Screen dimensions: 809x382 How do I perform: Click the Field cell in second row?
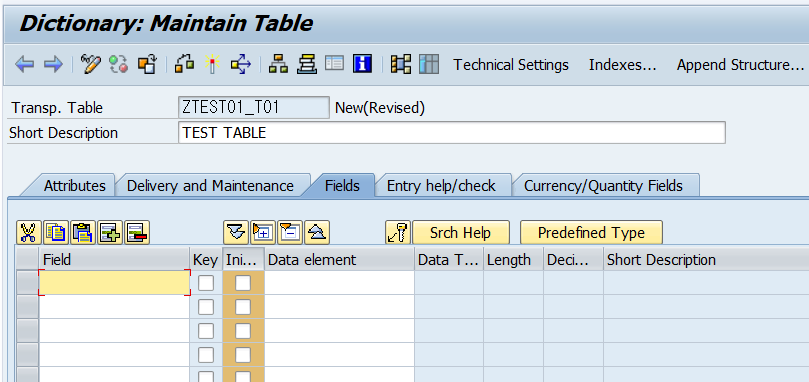click(115, 307)
